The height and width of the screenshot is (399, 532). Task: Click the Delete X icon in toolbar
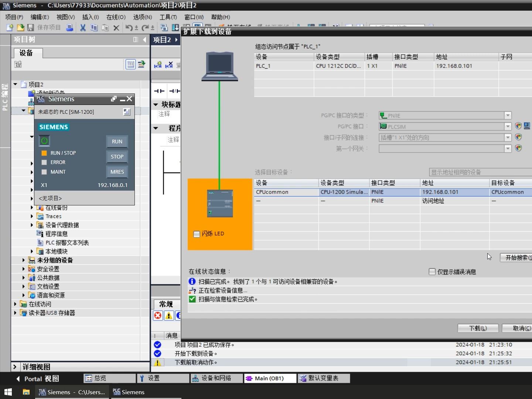[116, 28]
